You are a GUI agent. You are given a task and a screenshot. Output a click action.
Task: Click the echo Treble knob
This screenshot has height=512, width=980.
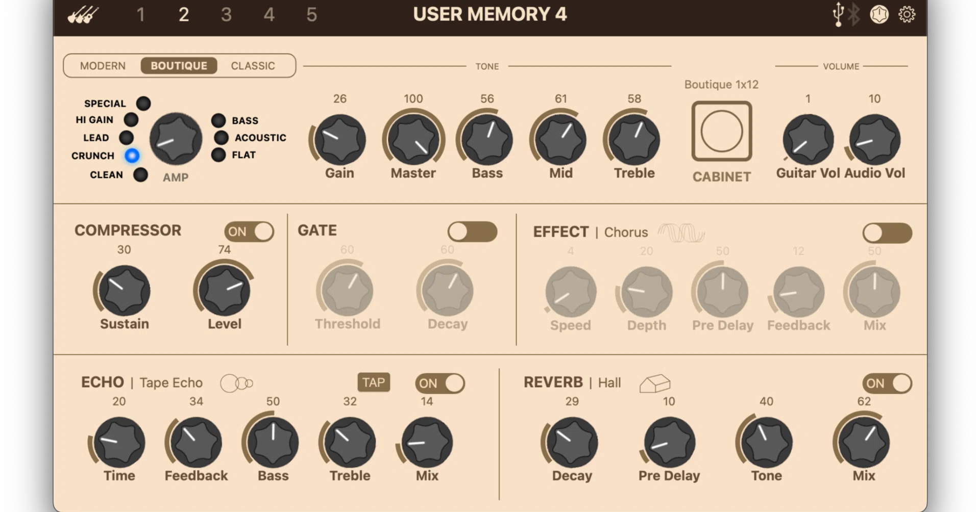point(350,442)
